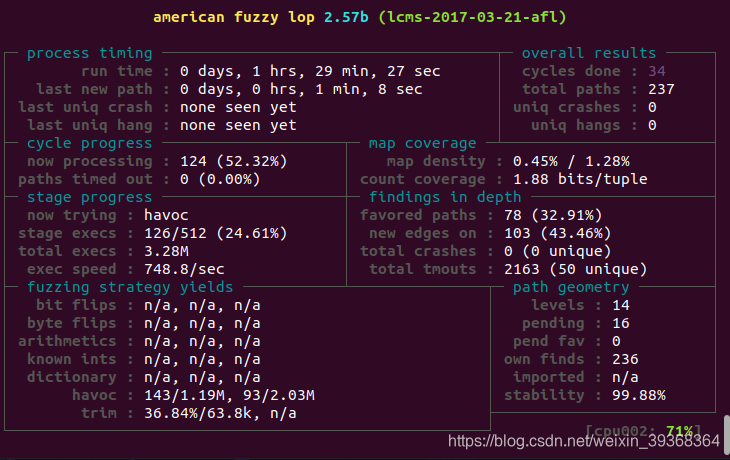Select levels value '14'

coord(621,305)
